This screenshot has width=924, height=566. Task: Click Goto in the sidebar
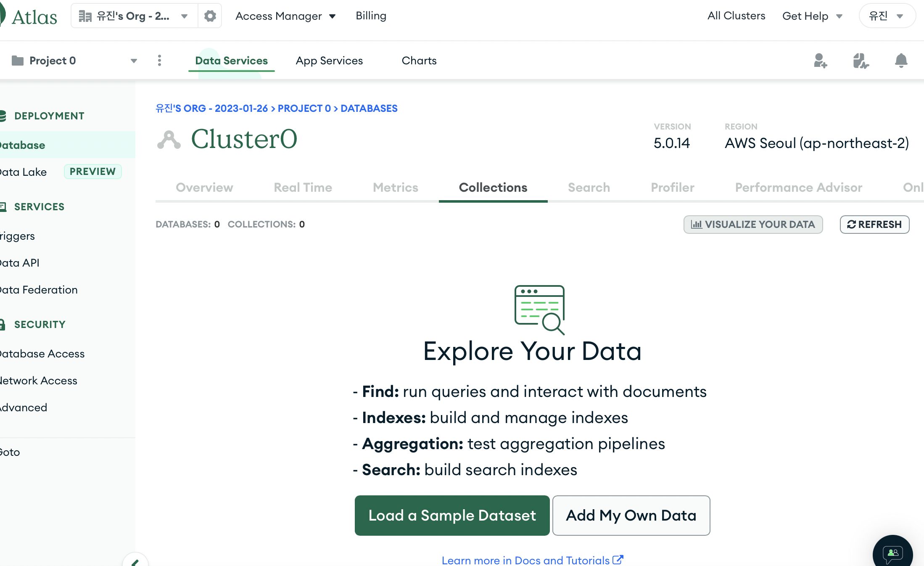[10, 452]
